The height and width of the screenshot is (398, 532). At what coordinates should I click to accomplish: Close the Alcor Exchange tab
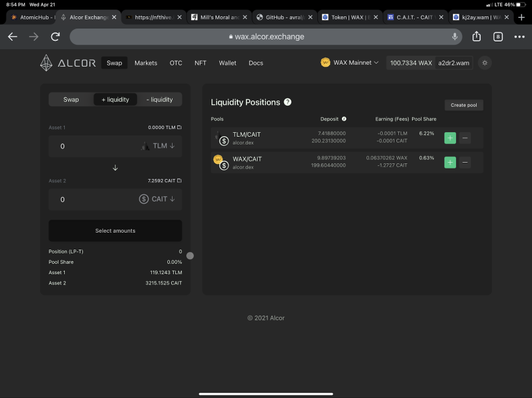(114, 17)
